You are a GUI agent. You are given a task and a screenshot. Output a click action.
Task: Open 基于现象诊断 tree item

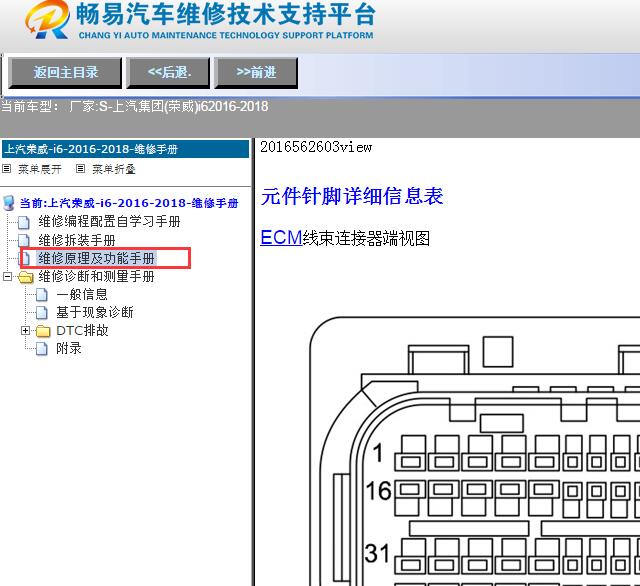pyautogui.click(x=95, y=313)
